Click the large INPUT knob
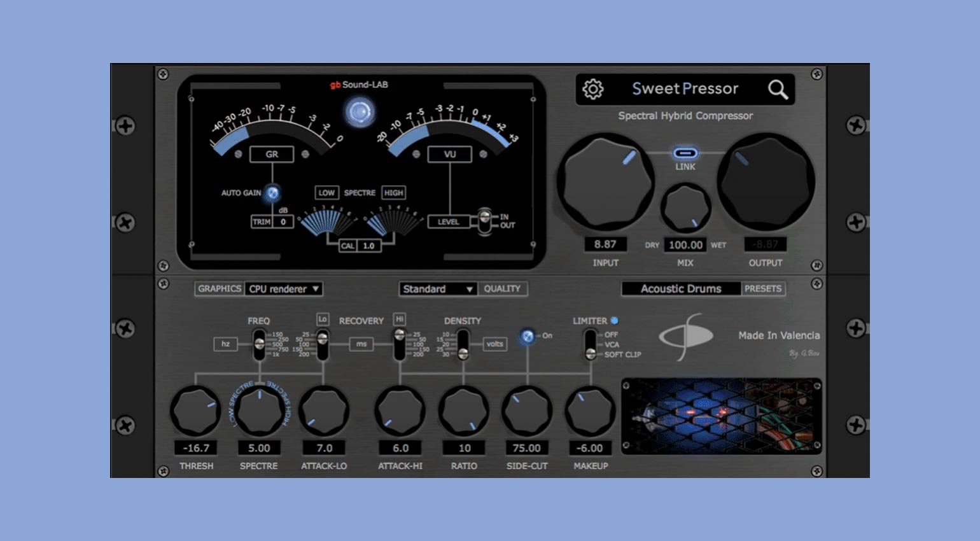Image resolution: width=980 pixels, height=541 pixels. (x=605, y=181)
